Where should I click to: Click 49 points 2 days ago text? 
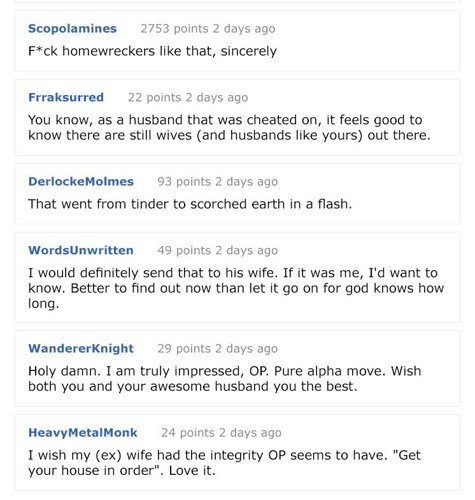coord(217,250)
